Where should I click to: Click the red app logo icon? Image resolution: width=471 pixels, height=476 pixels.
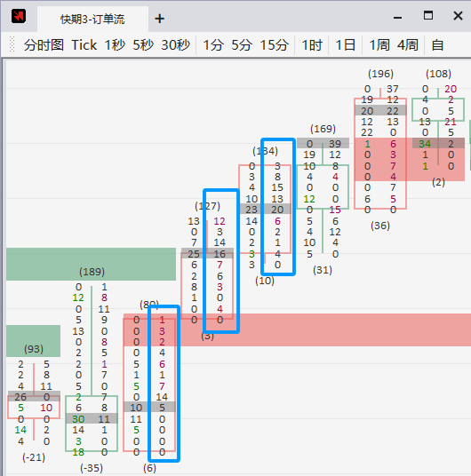point(19,16)
